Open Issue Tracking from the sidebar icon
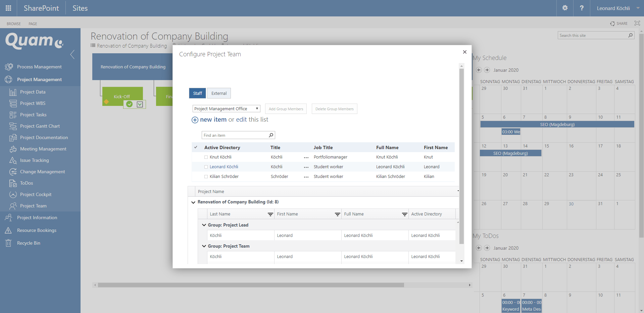 click(x=13, y=161)
